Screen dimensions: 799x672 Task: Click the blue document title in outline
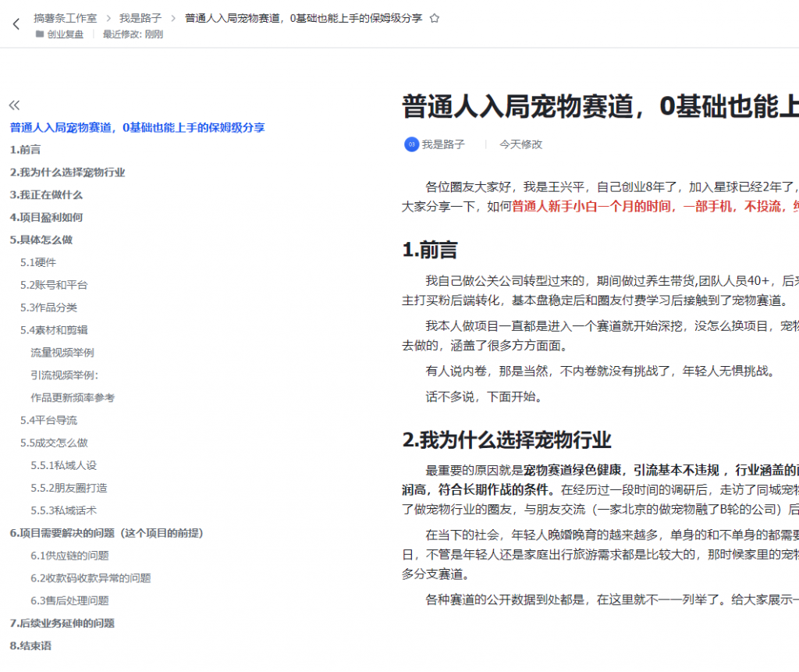[137, 127]
